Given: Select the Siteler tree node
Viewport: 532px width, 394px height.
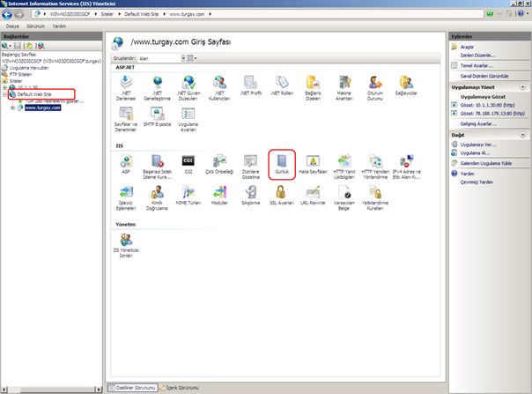Looking at the screenshot, I should click(x=16, y=81).
